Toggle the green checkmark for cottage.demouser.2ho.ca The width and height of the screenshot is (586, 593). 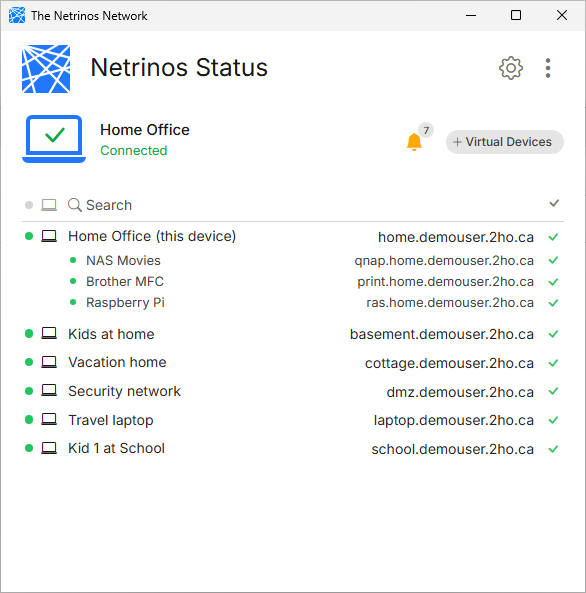553,363
